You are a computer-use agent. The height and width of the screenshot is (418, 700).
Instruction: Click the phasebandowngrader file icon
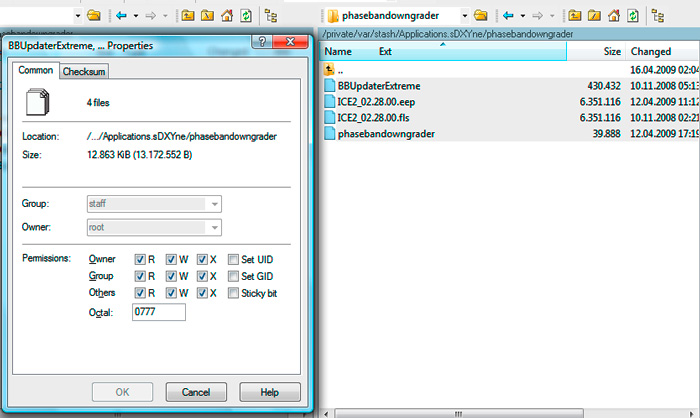329,133
